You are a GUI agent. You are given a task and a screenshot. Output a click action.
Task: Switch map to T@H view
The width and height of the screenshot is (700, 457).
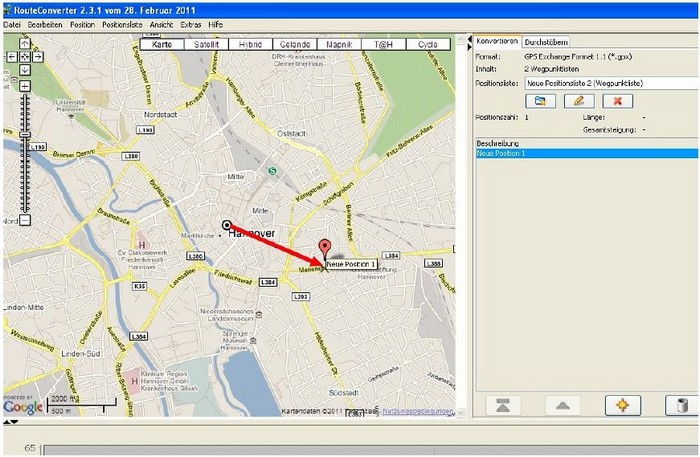point(383,44)
